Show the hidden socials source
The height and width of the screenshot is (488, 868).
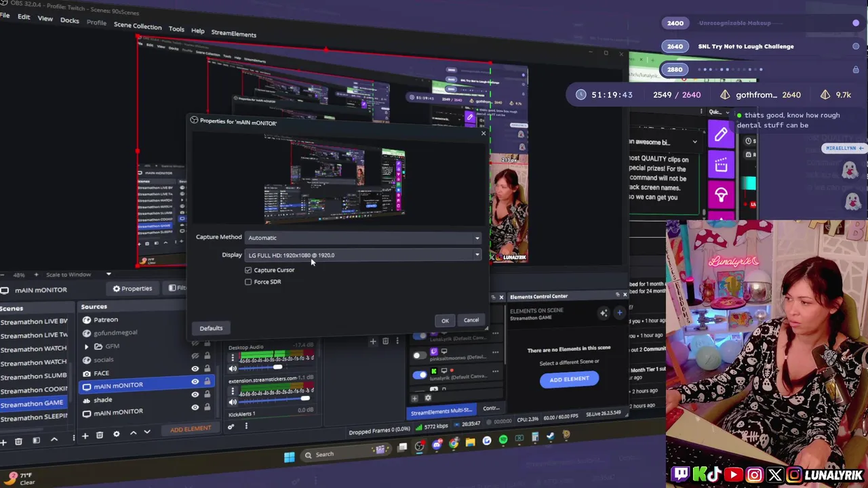(x=195, y=356)
